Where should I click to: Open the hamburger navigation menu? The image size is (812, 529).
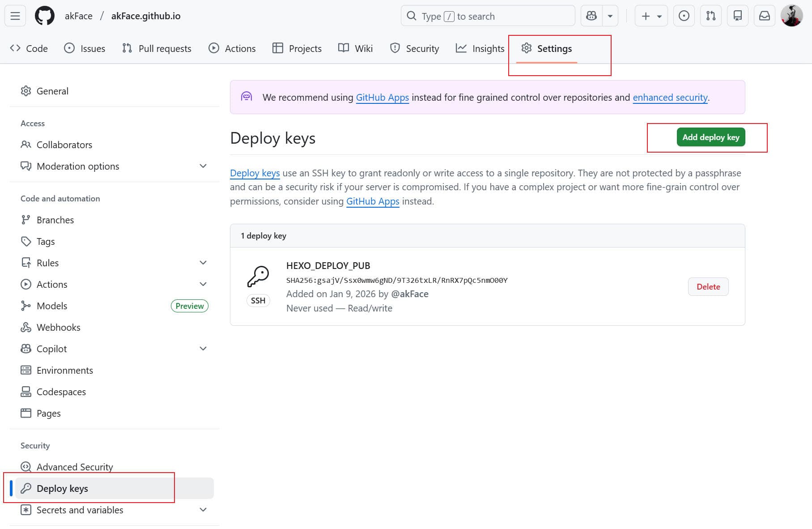(x=15, y=16)
